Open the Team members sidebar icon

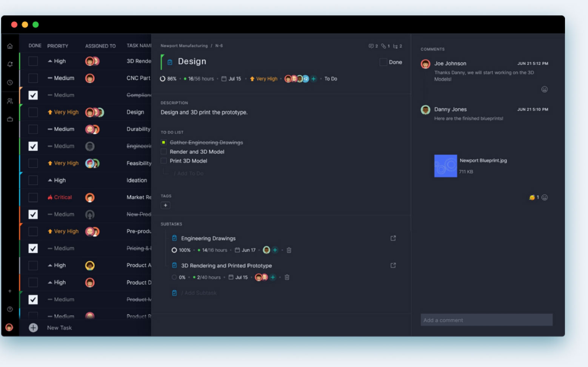10,101
